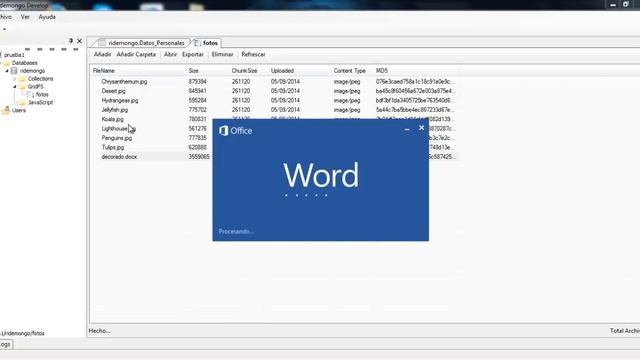Screen dimensions: 640x360
Task: Select prueba1 connection in tree
Action: (x=14, y=55)
